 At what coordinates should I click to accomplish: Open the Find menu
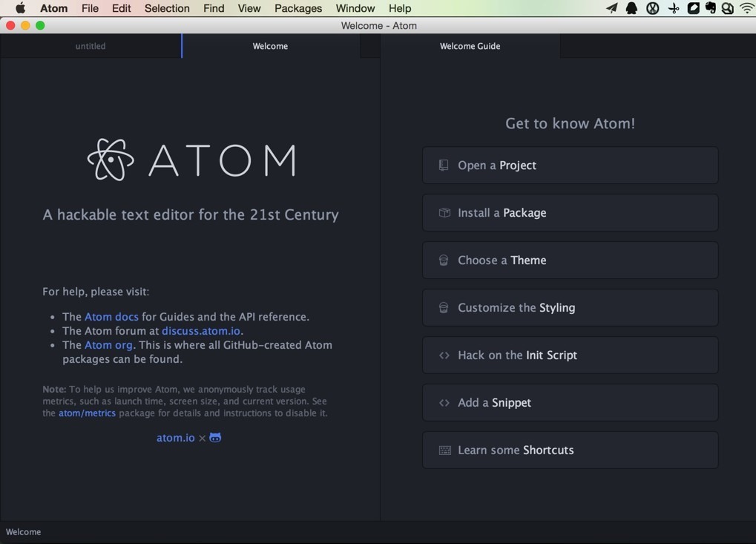(x=214, y=8)
